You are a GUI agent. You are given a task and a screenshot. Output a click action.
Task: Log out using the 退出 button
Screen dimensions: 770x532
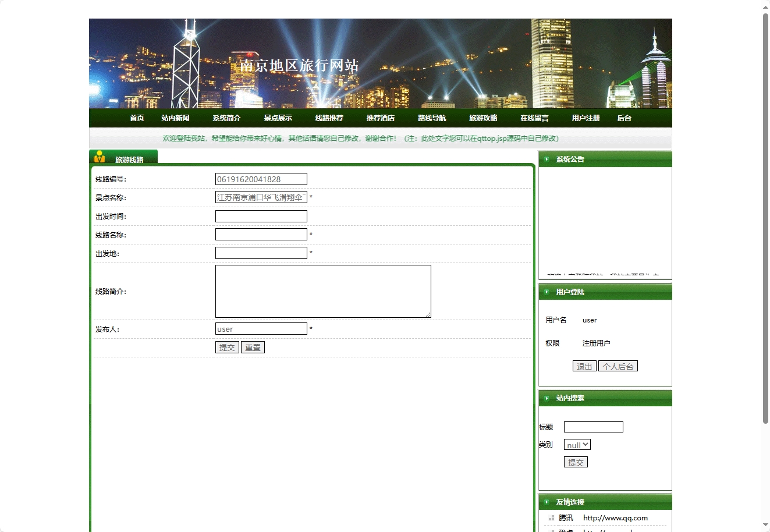tap(584, 367)
